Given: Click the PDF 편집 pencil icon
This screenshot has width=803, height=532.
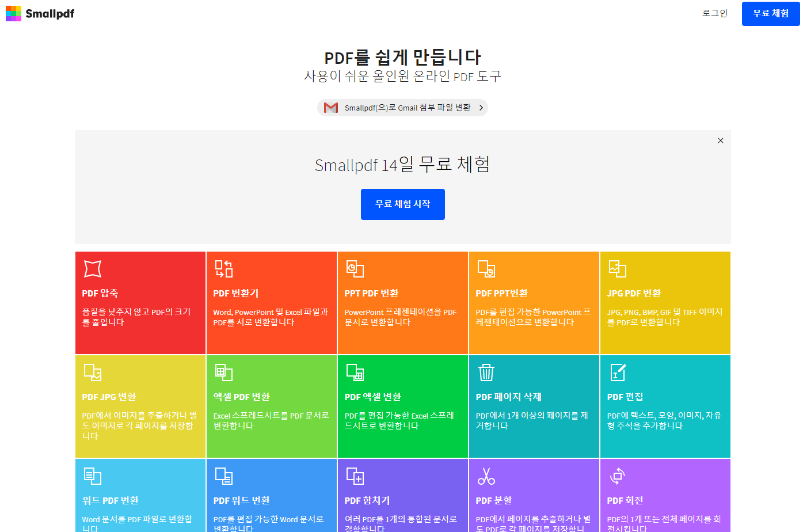Looking at the screenshot, I should pyautogui.click(x=618, y=373).
